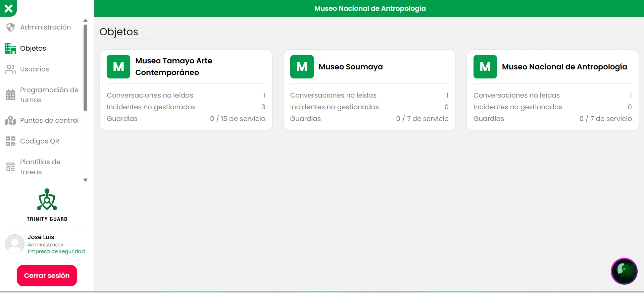Click the Programación de turnos calendar icon
Viewport: 644px width, 293px height.
10,95
